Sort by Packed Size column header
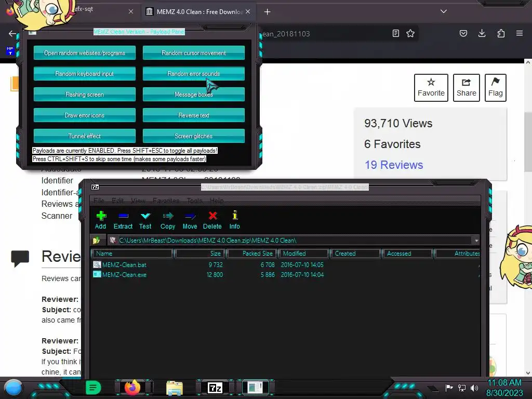Viewport: 532px width, 399px height. click(252, 254)
